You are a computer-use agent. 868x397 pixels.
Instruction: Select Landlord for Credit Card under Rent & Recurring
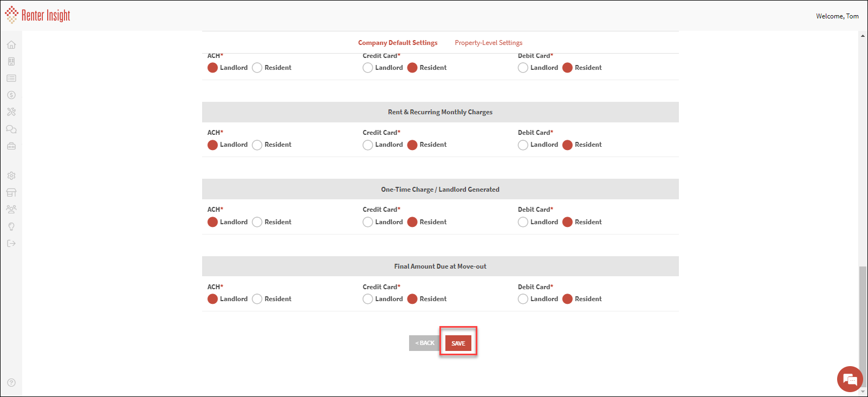(x=367, y=145)
